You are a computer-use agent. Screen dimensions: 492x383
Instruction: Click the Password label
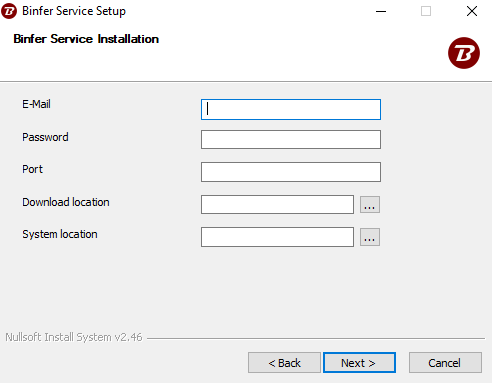tap(45, 137)
